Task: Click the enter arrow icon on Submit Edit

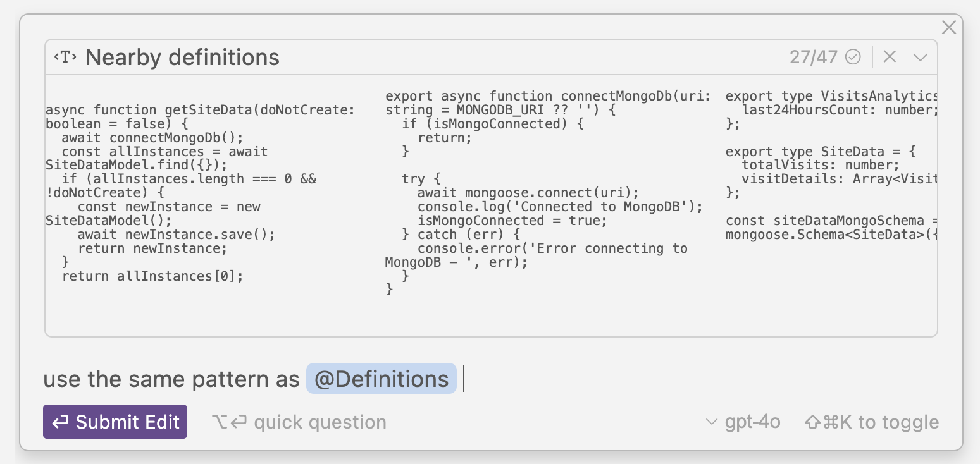Action: [x=61, y=422]
